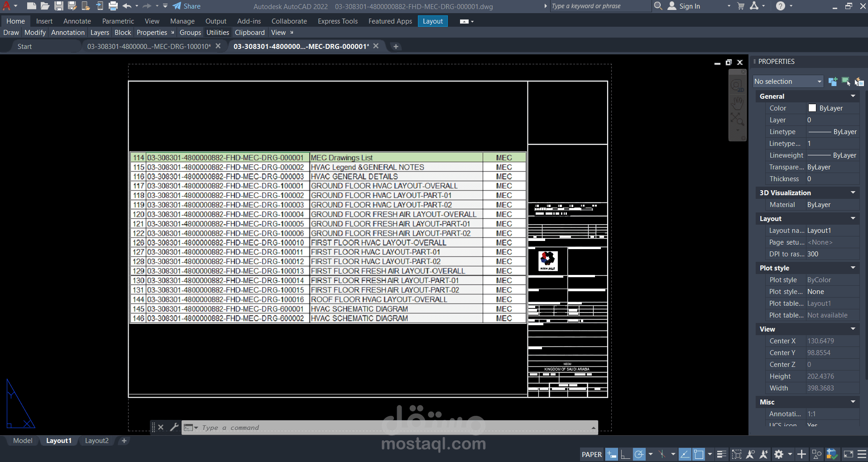Click the search magnifier icon
Screen dimensions: 868x462
[x=658, y=6]
